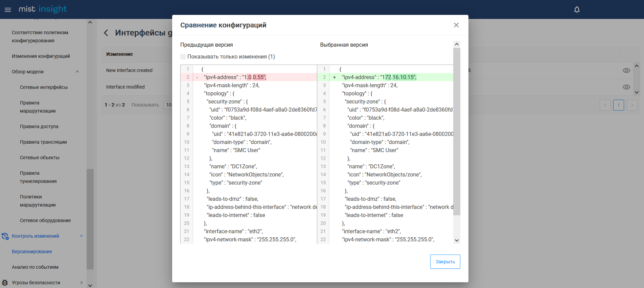
Task: Click the diff panel vertical scrollbar thumb
Action: [x=457, y=131]
